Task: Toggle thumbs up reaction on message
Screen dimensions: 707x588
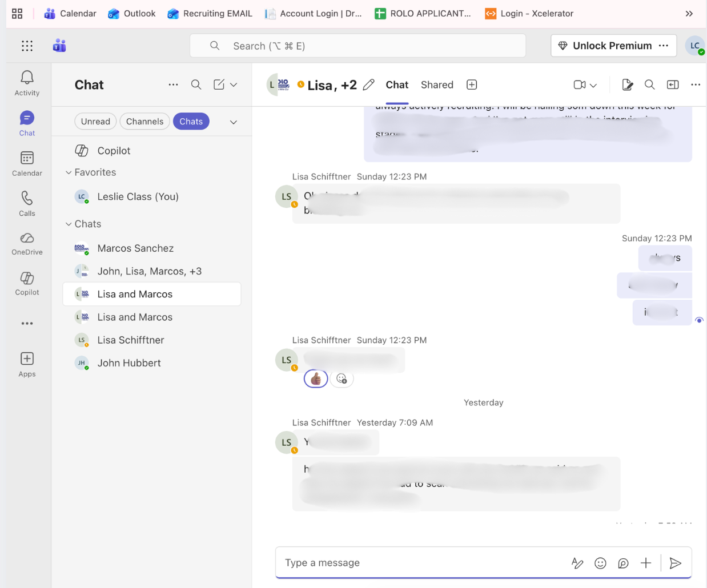Action: [x=316, y=378]
